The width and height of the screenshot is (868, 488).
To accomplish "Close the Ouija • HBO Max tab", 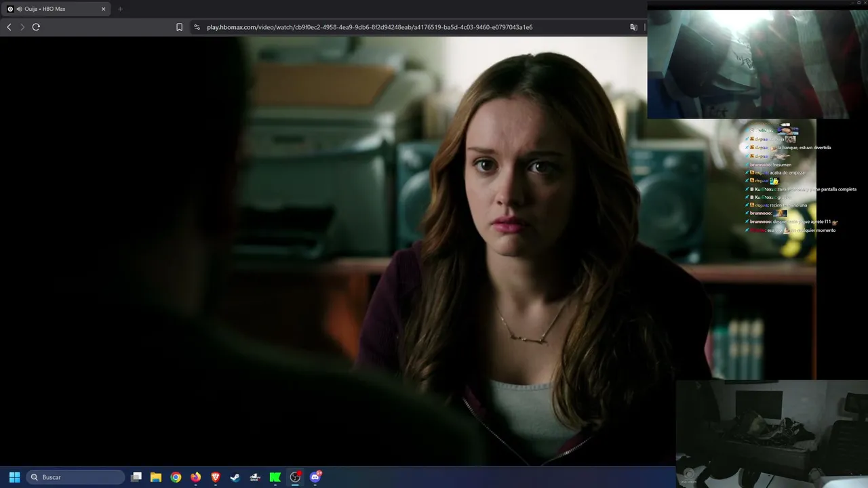I will tap(103, 9).
